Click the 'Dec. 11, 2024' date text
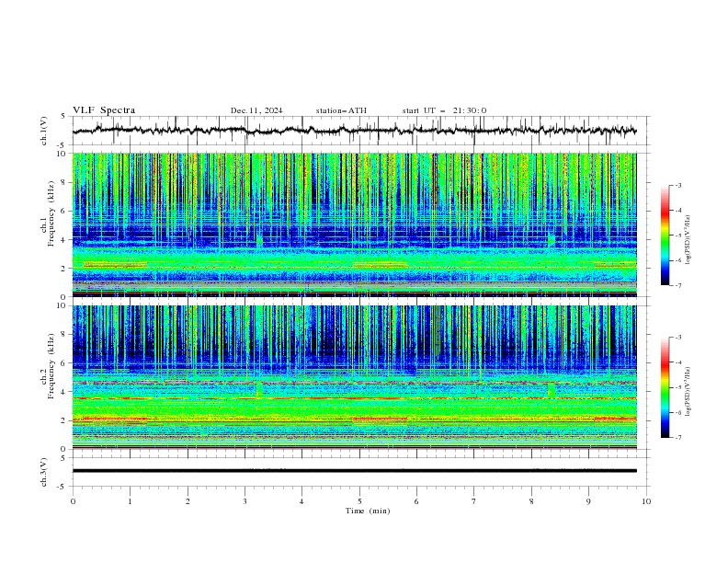 point(256,110)
